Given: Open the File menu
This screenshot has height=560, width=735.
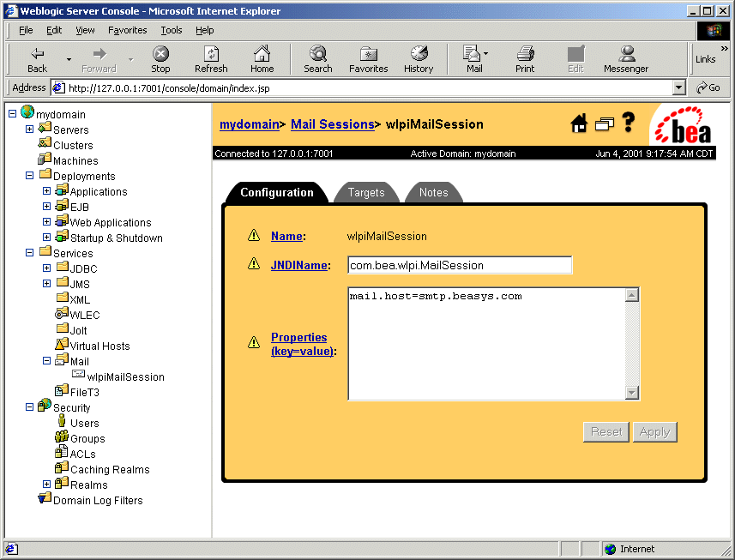Looking at the screenshot, I should (x=26, y=31).
